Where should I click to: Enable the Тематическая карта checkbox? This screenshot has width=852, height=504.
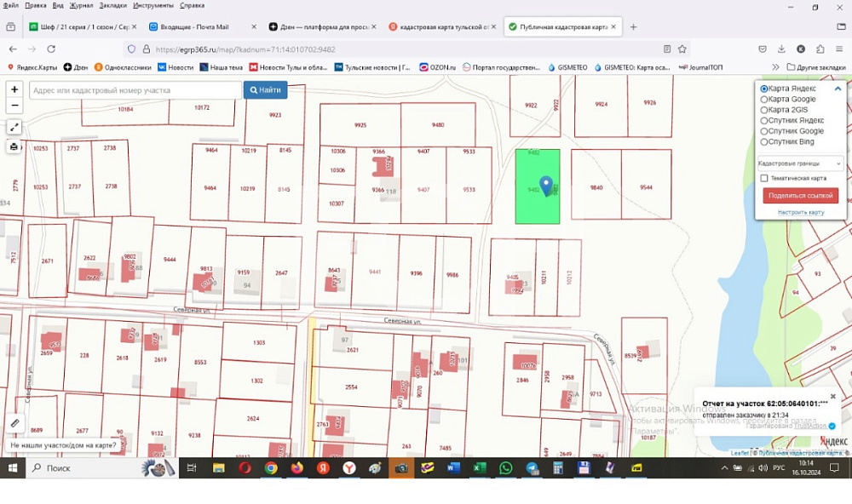764,178
